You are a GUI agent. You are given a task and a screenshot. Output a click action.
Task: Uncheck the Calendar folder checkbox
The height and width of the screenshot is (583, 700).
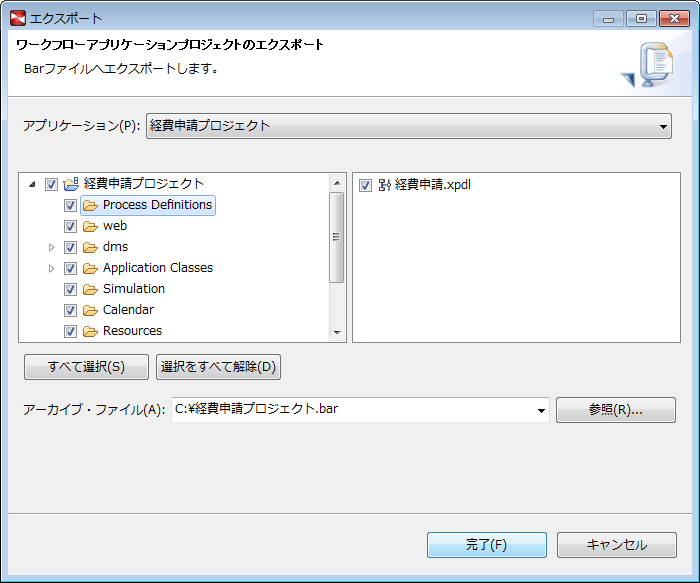tap(70, 310)
